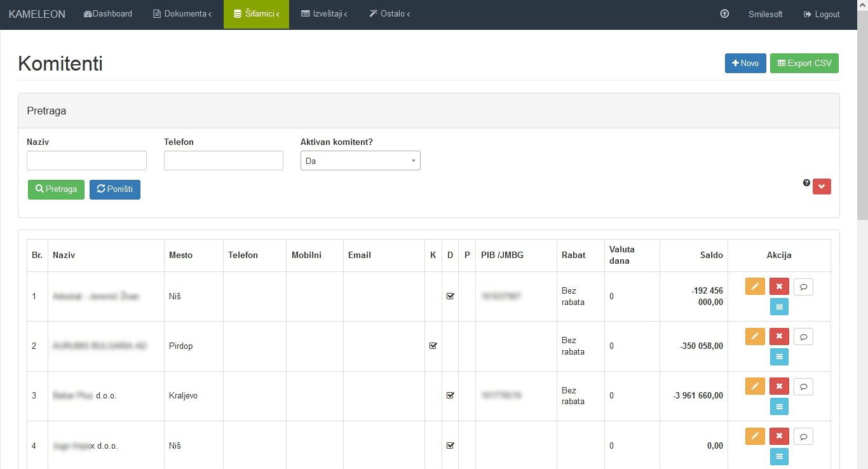Open the Izveštaji menu
Viewport: 868px width, 469px height.
click(324, 14)
